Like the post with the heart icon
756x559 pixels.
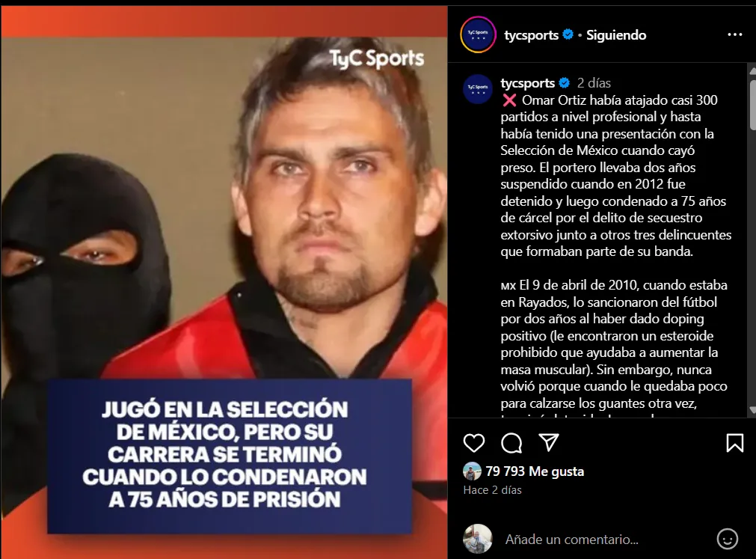[473, 443]
